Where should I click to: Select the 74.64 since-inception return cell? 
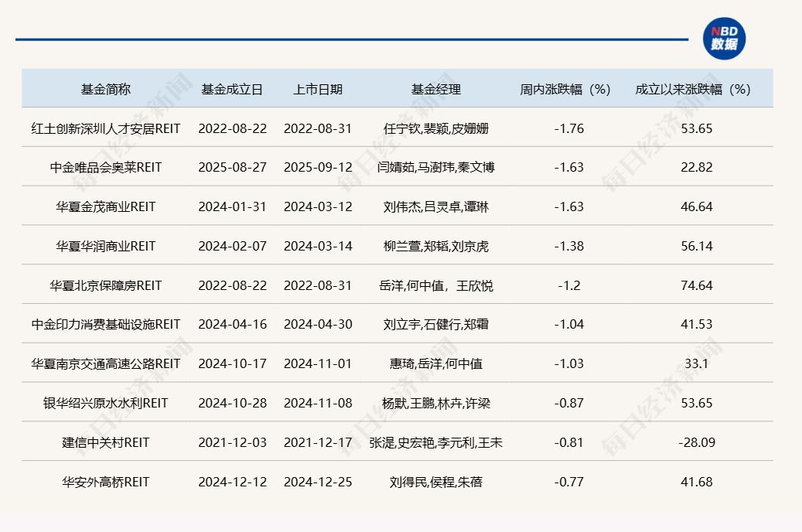tap(696, 285)
